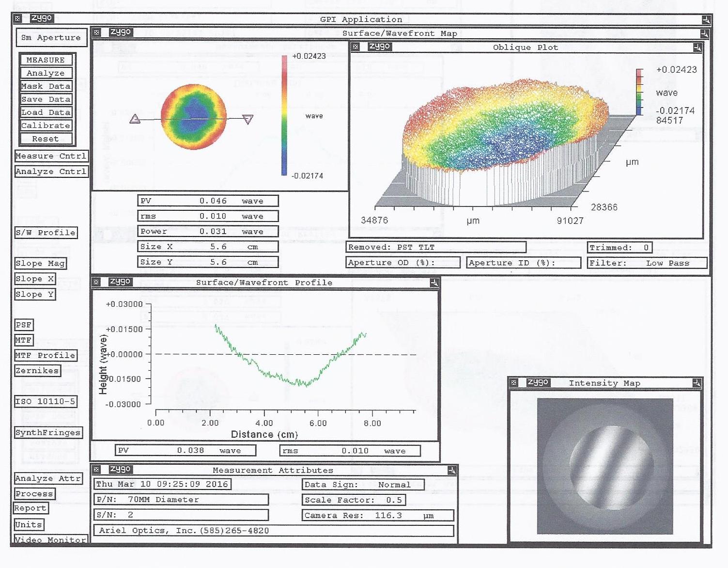Open the Removed PST TLT selector

tap(436, 247)
